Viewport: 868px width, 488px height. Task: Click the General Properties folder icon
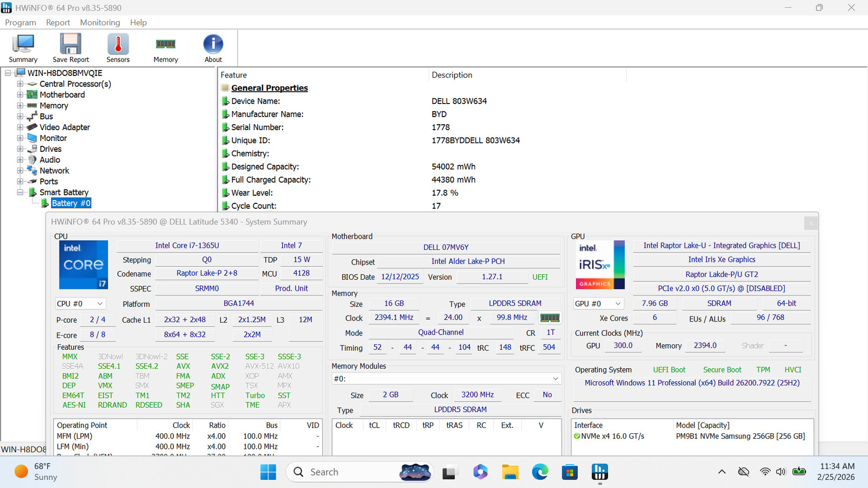tap(225, 88)
